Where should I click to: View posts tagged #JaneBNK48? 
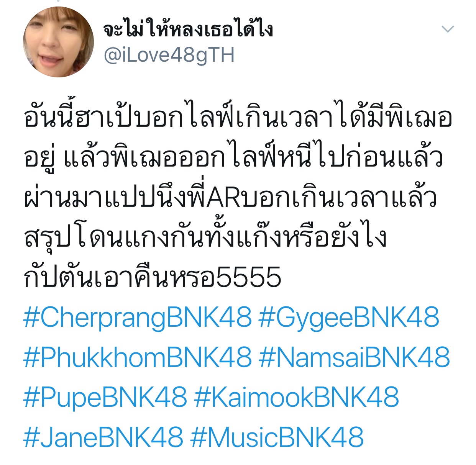coord(103,437)
